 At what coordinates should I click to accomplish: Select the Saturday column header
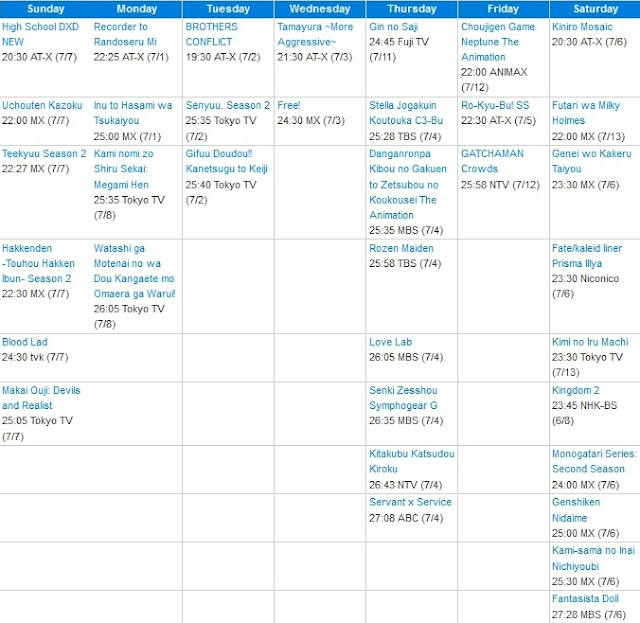(x=595, y=9)
